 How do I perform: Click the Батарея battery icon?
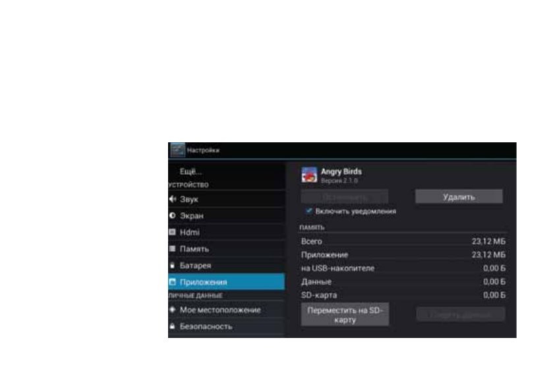coord(173,266)
